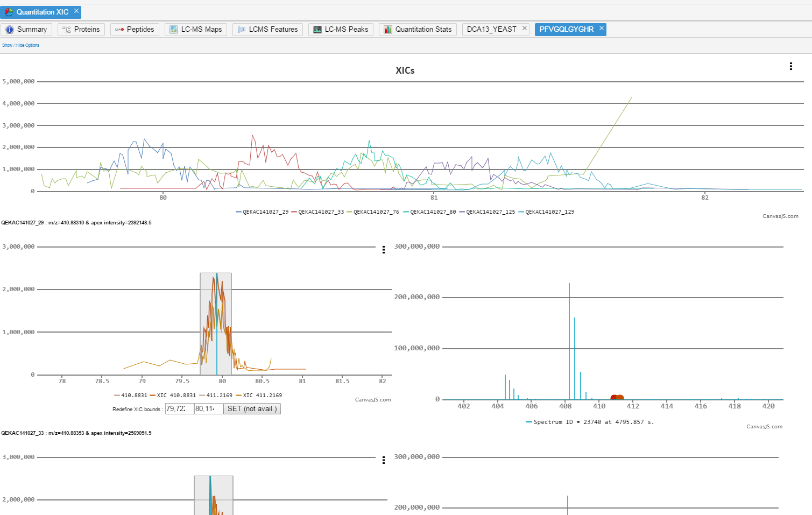Open the Summary tab info icon
The width and height of the screenshot is (812, 515).
pyautogui.click(x=10, y=30)
